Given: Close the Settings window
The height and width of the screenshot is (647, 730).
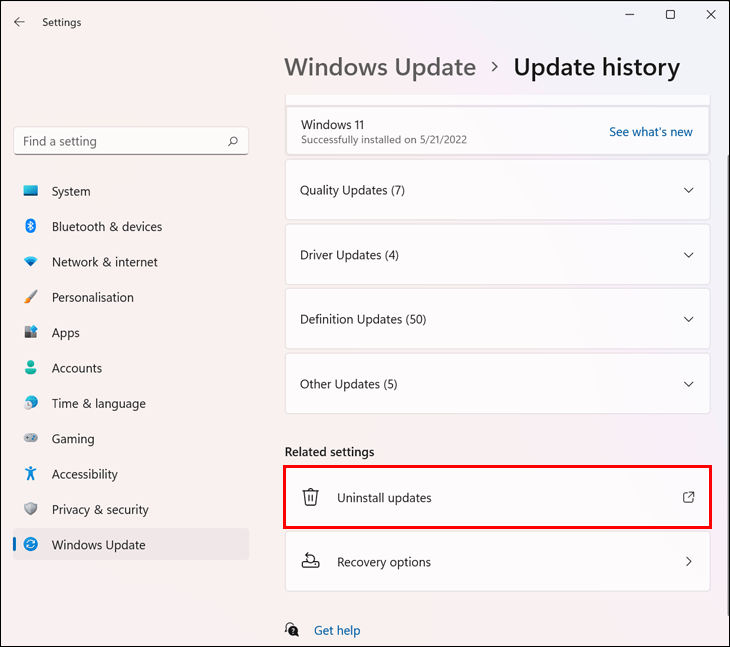Looking at the screenshot, I should tap(711, 14).
